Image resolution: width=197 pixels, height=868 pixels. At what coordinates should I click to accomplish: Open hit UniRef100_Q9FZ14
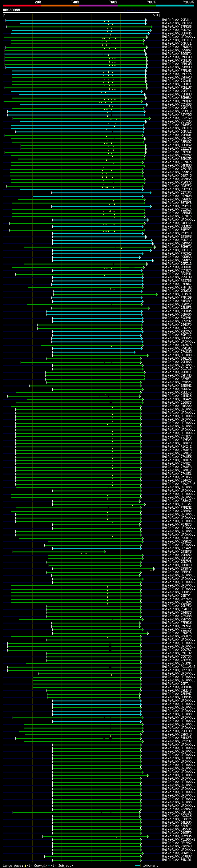coord(177,91)
